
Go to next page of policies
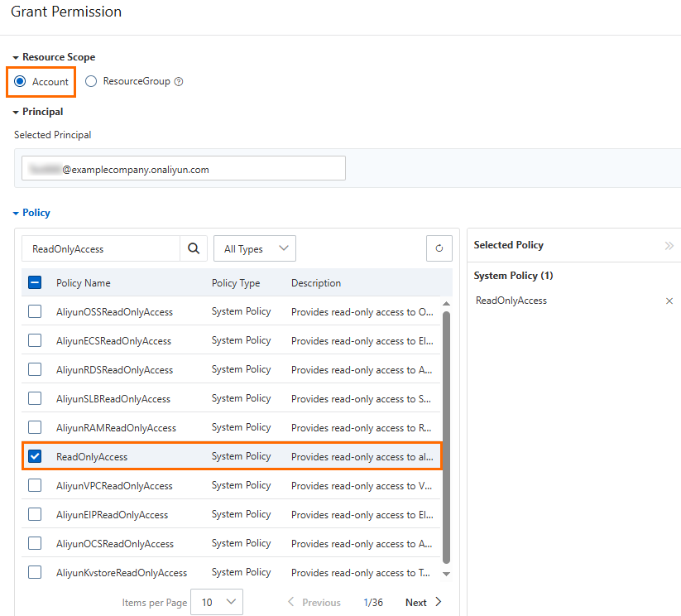424,603
